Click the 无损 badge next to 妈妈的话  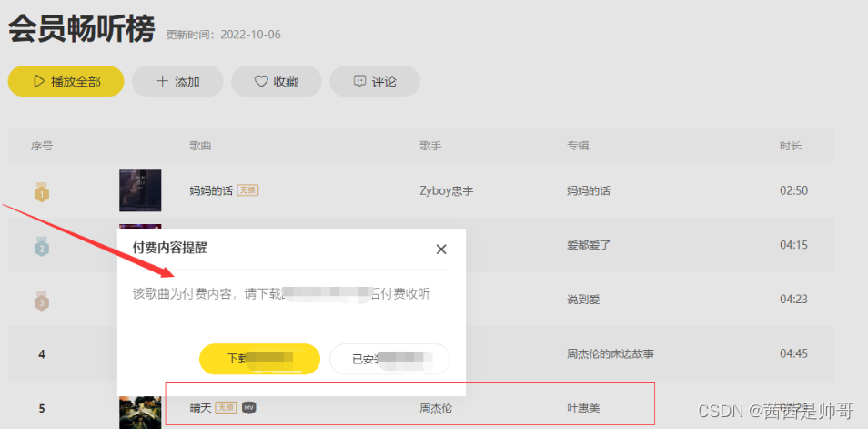coord(248,190)
